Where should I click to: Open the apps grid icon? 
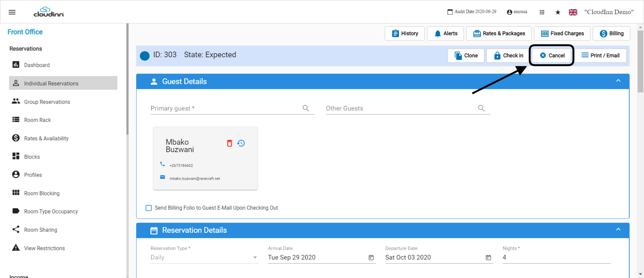click(x=542, y=12)
